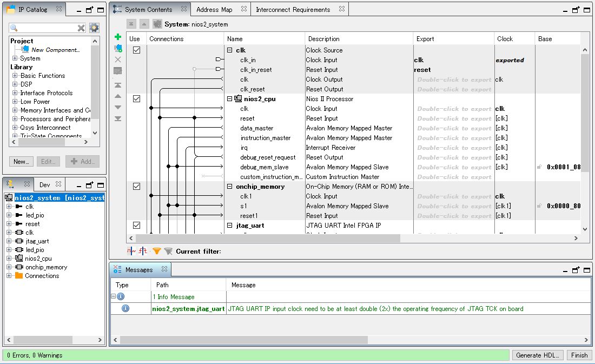This screenshot has width=595, height=364.
Task: Click the move-to-bottom arrow in left toolbar
Action: [x=118, y=118]
